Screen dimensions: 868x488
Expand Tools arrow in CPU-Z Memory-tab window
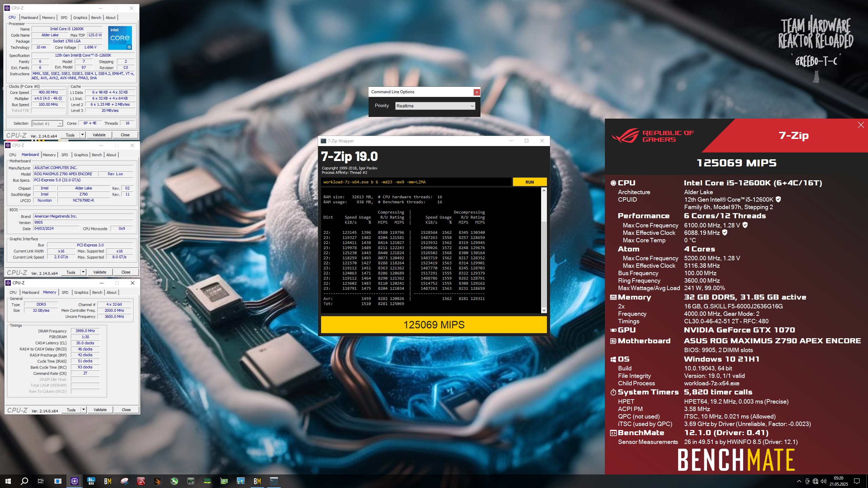pyautogui.click(x=83, y=410)
